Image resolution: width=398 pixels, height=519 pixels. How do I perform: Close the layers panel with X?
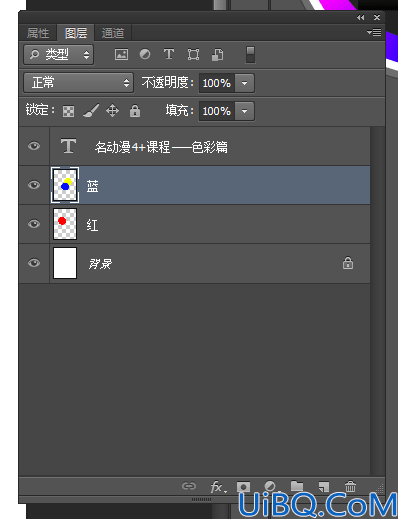click(377, 17)
